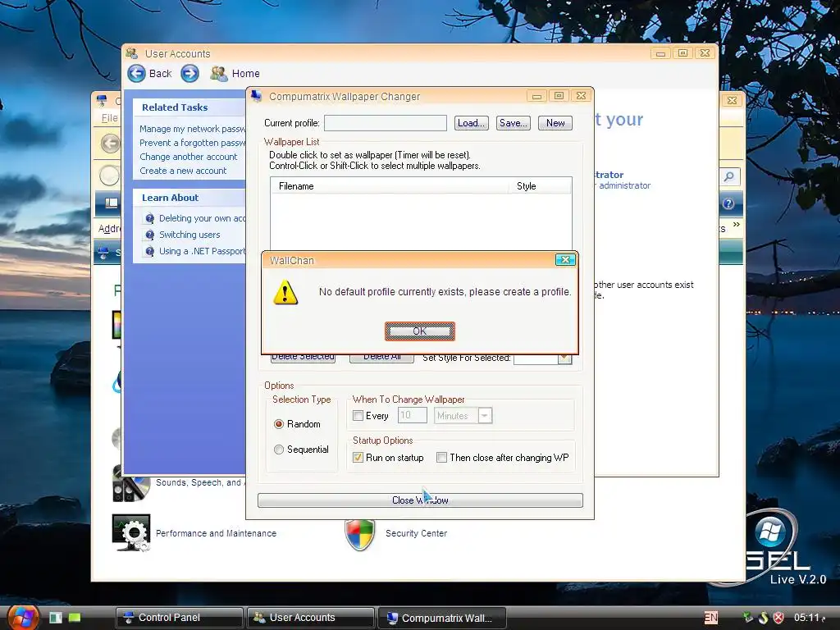This screenshot has height=630, width=840.
Task: Enable the Every interval checkbox
Action: (x=358, y=416)
